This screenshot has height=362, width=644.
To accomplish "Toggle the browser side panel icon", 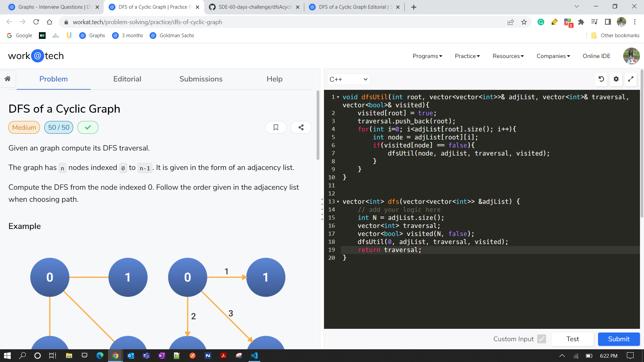I will point(608,22).
